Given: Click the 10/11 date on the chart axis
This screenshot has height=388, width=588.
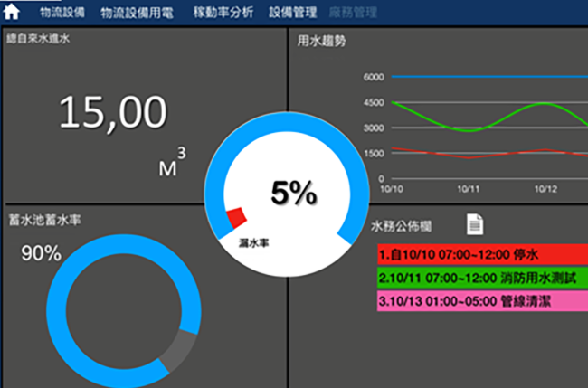Looking at the screenshot, I should tap(468, 190).
